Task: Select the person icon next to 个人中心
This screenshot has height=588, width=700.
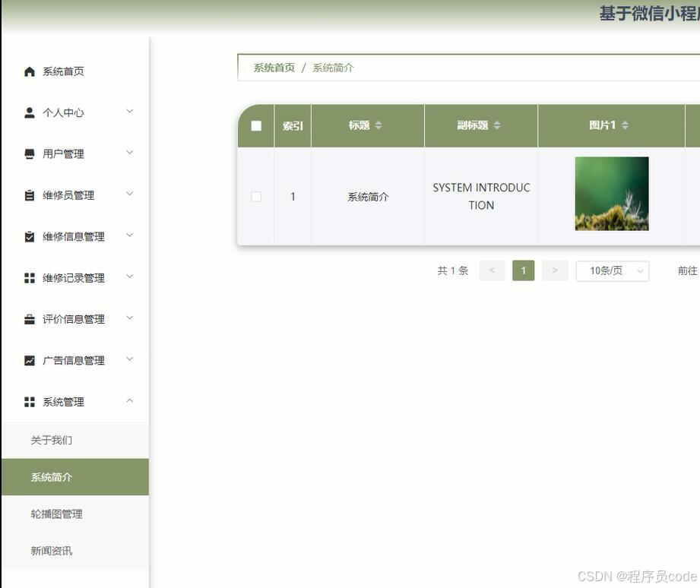Action: pyautogui.click(x=29, y=112)
